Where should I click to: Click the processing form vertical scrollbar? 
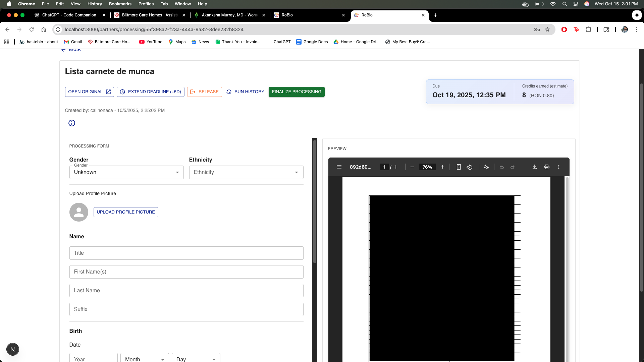(314, 201)
